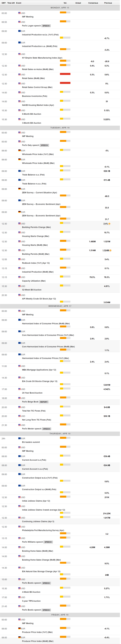Click SPEECH badge next to Fed's Logan speech
Viewport: 121px width, 644px height.
pos(46,26)
